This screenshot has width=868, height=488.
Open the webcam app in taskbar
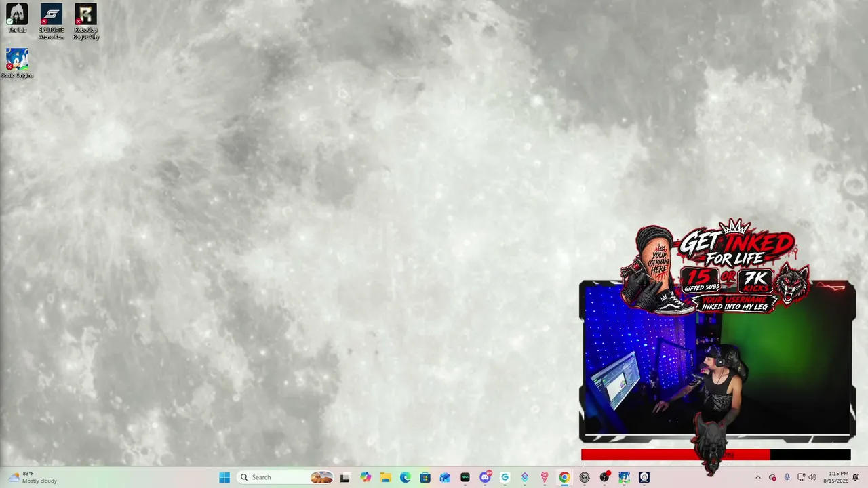pos(644,477)
